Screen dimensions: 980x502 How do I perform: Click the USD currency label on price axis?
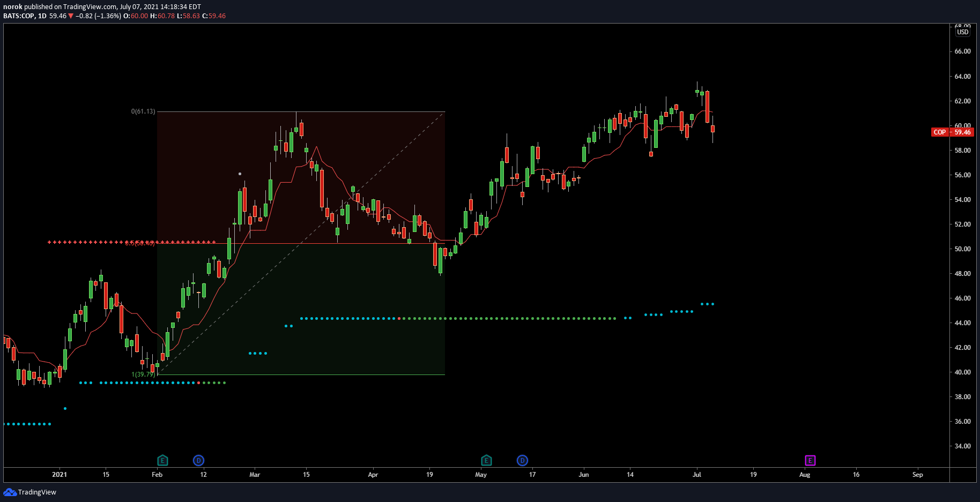pyautogui.click(x=963, y=32)
